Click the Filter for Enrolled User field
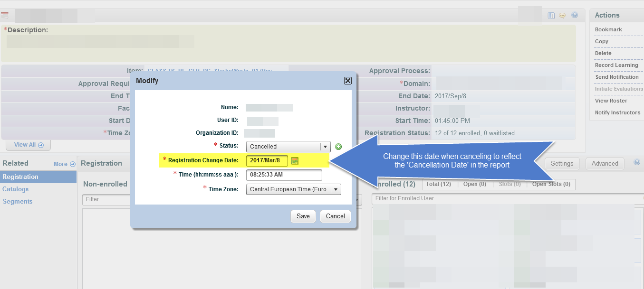The height and width of the screenshot is (289, 644). [508, 199]
